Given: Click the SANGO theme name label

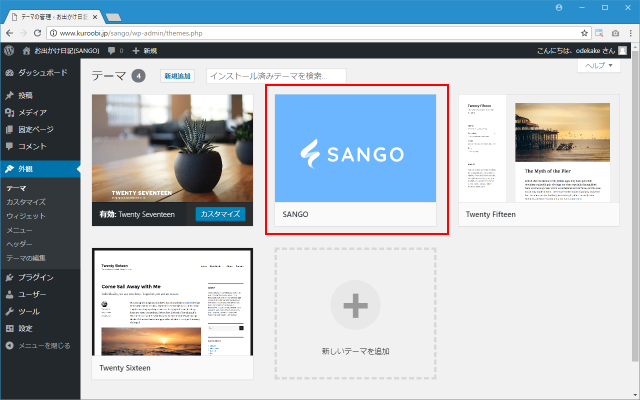Looking at the screenshot, I should (x=296, y=214).
